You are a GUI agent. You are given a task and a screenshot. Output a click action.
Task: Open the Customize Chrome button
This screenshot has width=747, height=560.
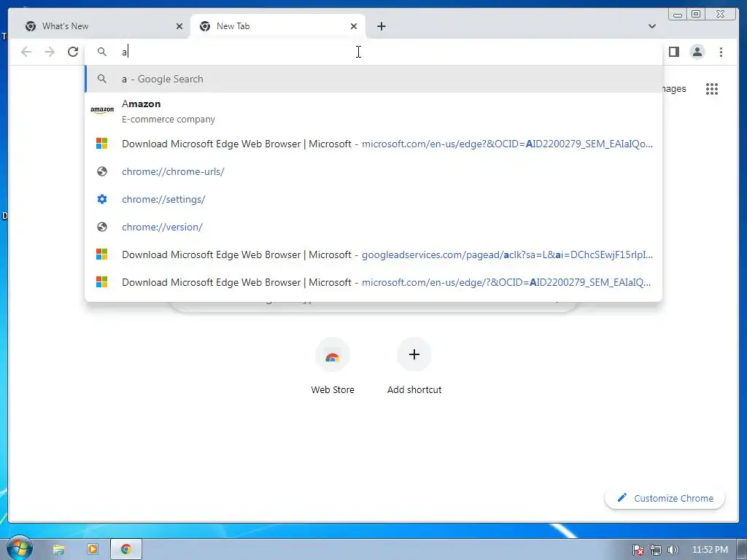665,498
